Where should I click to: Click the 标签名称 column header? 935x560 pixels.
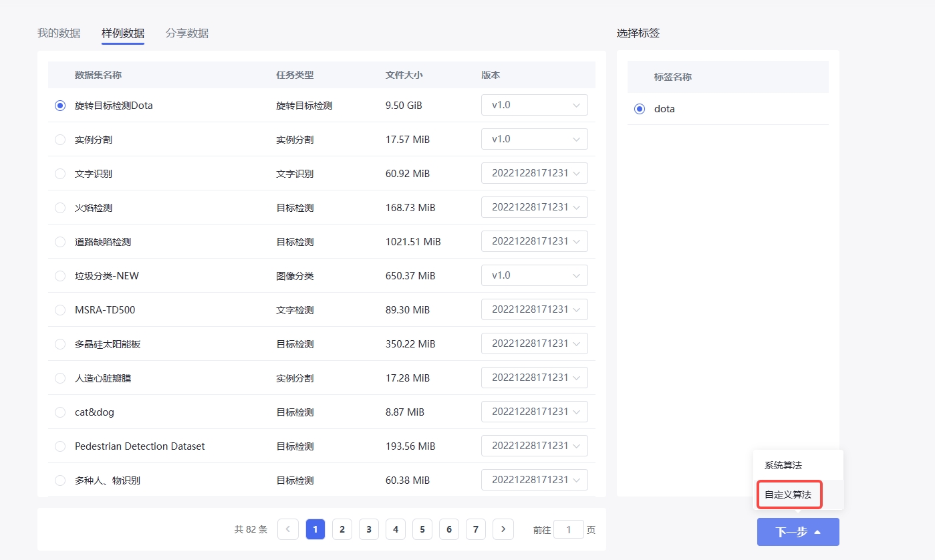coord(673,77)
